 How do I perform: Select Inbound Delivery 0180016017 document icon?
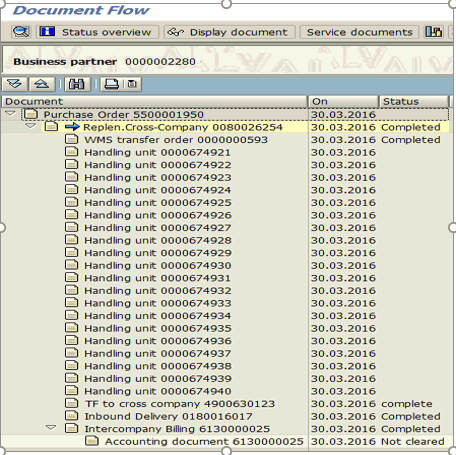coord(71,416)
